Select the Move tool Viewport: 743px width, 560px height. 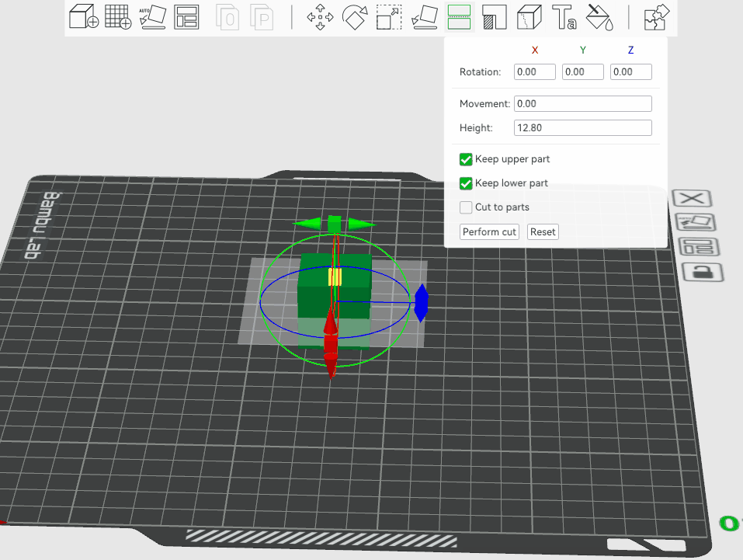coord(320,17)
